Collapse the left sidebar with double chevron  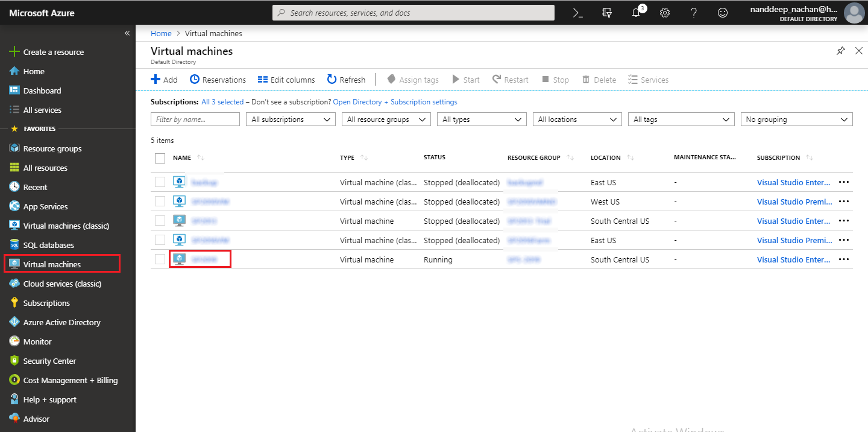(x=127, y=33)
